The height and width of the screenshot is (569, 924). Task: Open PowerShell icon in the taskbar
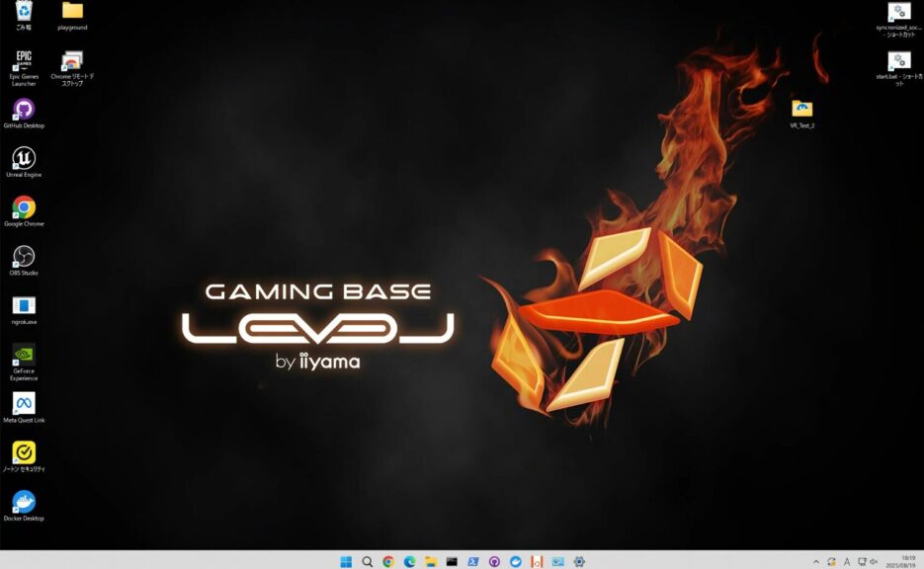(473, 561)
